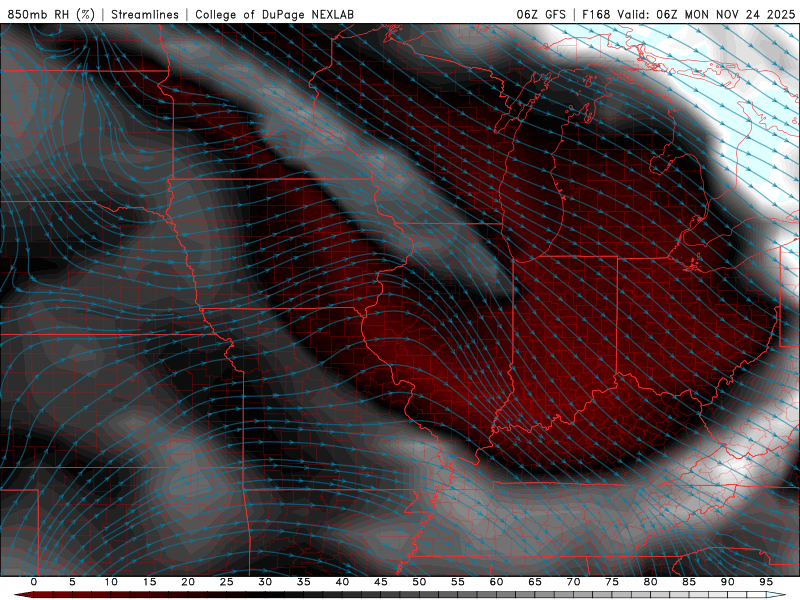Image resolution: width=800 pixels, height=600 pixels.
Task: Click the "10" label on the color scale
Action: [111, 582]
